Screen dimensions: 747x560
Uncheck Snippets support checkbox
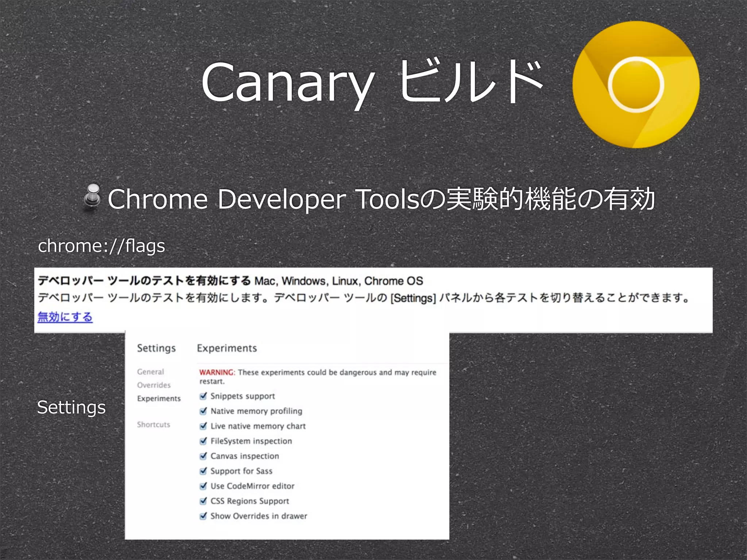pos(204,396)
